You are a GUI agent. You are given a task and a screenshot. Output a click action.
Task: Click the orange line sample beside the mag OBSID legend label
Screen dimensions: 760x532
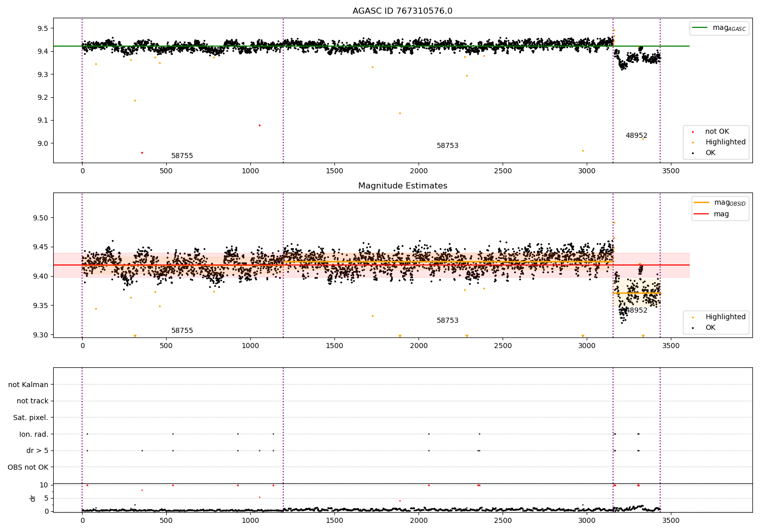[702, 202]
